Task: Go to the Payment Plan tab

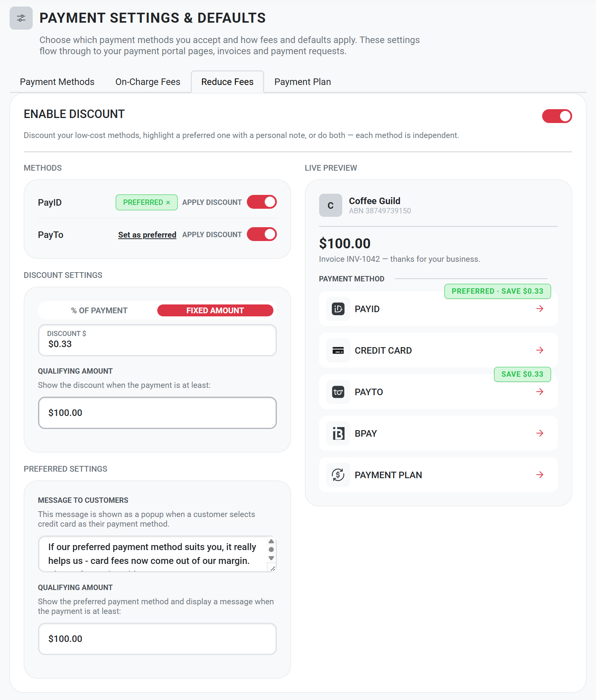Action: coord(303,82)
